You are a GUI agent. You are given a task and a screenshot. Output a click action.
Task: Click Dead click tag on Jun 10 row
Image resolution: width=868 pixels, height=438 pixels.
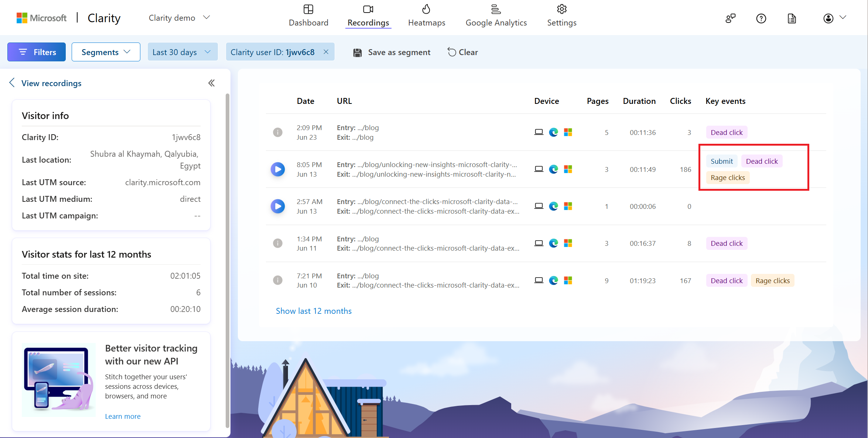tap(727, 281)
